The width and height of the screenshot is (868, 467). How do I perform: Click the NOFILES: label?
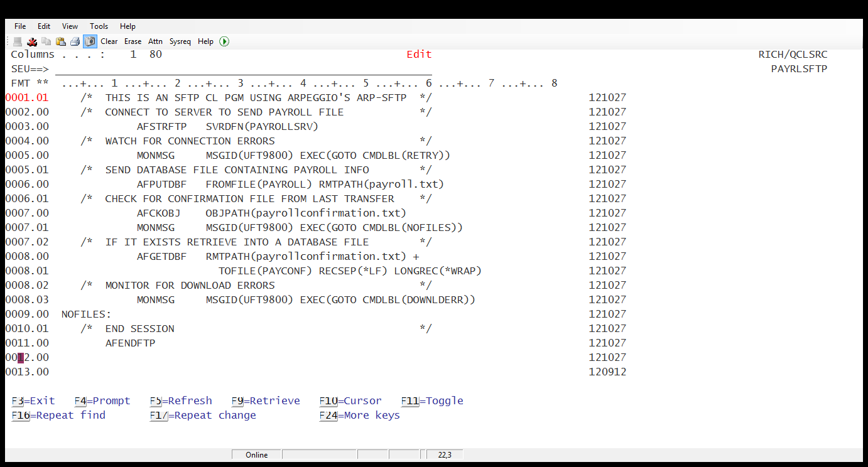coord(87,314)
